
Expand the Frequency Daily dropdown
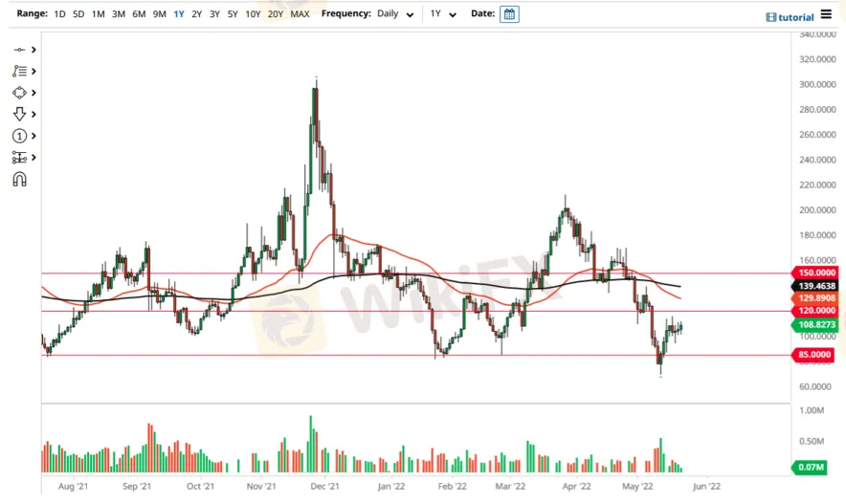pos(395,14)
